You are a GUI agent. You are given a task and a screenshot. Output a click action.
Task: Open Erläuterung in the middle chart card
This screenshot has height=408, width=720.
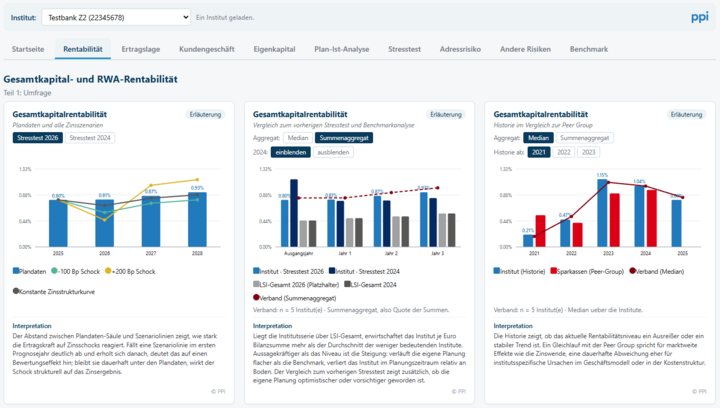pos(446,114)
